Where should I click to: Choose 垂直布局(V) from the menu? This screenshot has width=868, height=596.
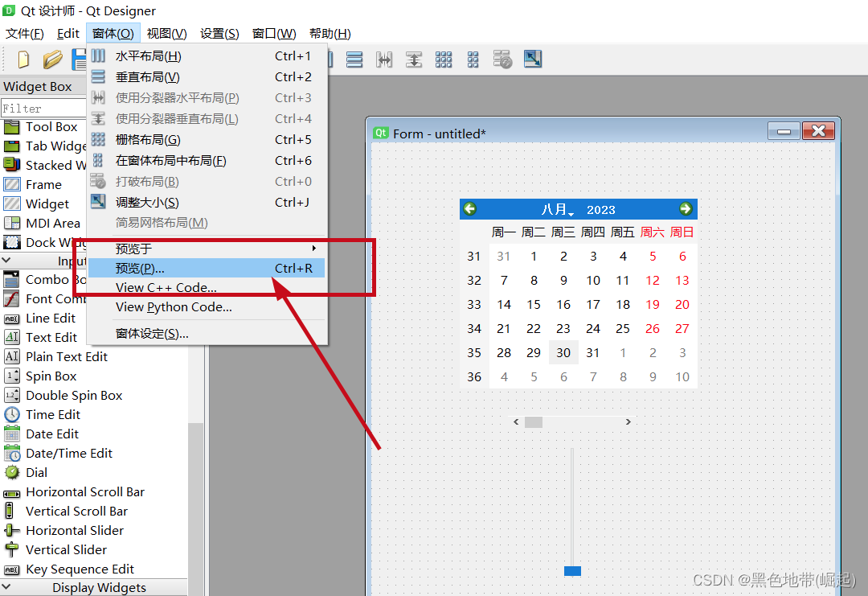click(x=207, y=77)
